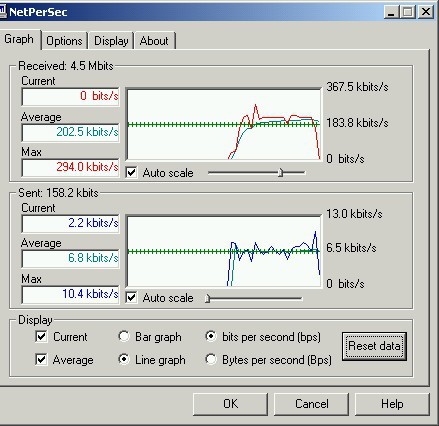Click the Received: 4.5 Mbits group label
Viewport: 439px width, 426px height.
[66, 66]
